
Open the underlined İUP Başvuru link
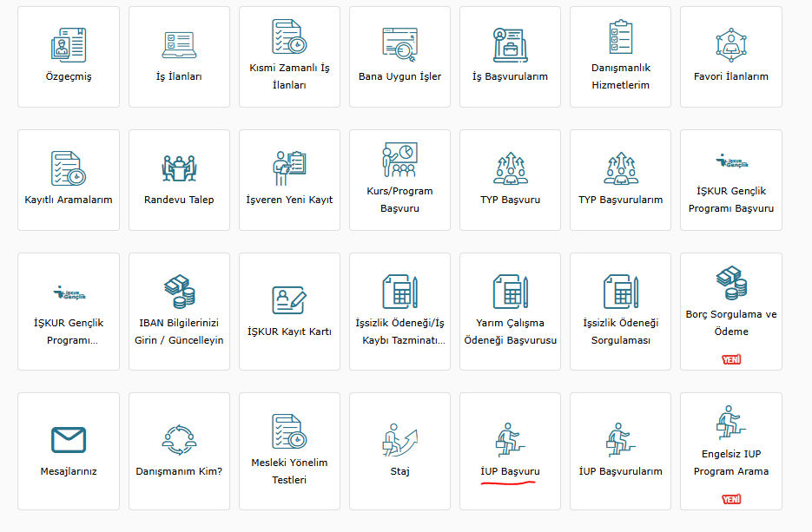click(x=510, y=471)
